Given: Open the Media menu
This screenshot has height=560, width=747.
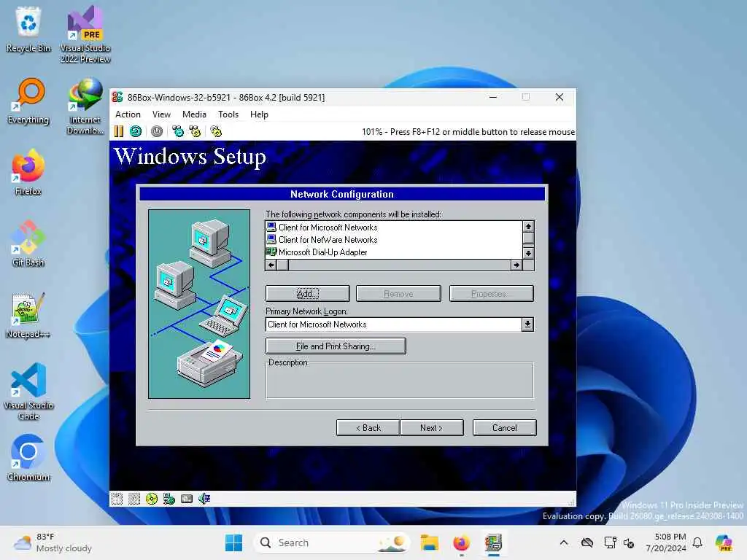Looking at the screenshot, I should click(194, 114).
